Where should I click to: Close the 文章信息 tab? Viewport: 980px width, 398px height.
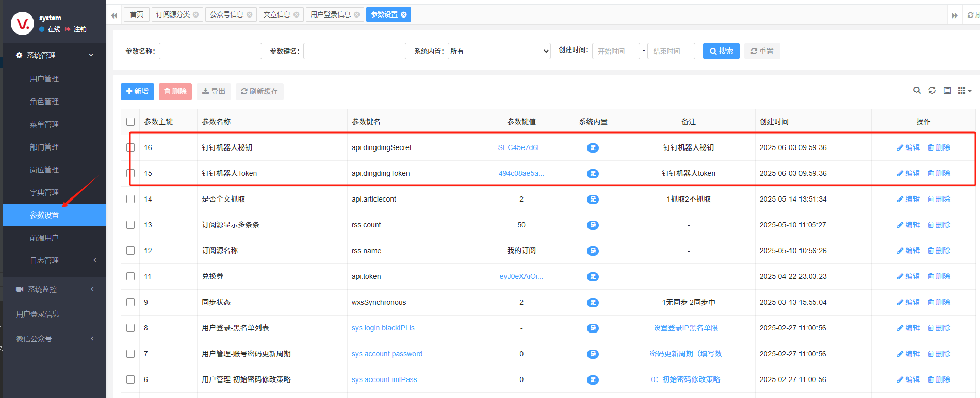[x=297, y=14]
